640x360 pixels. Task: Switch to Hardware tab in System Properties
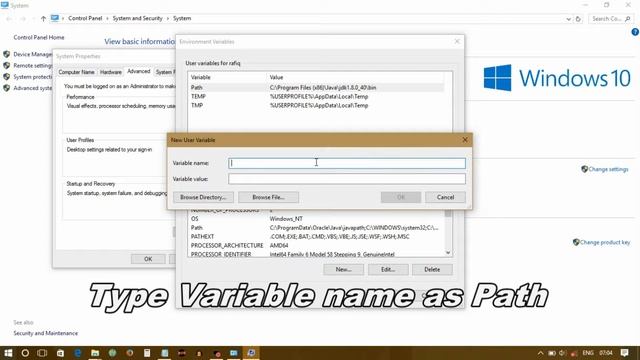(x=111, y=72)
